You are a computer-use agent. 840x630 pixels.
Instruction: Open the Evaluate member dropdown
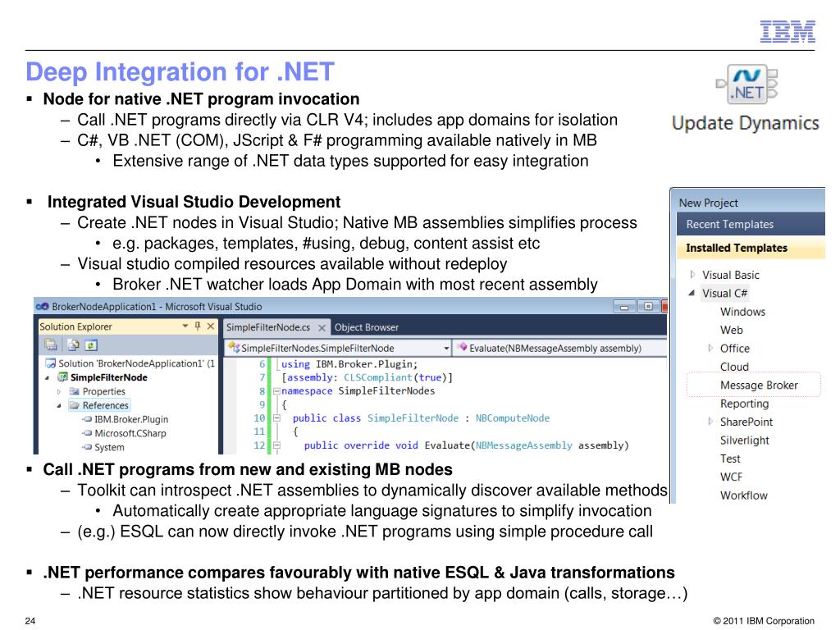click(x=559, y=348)
